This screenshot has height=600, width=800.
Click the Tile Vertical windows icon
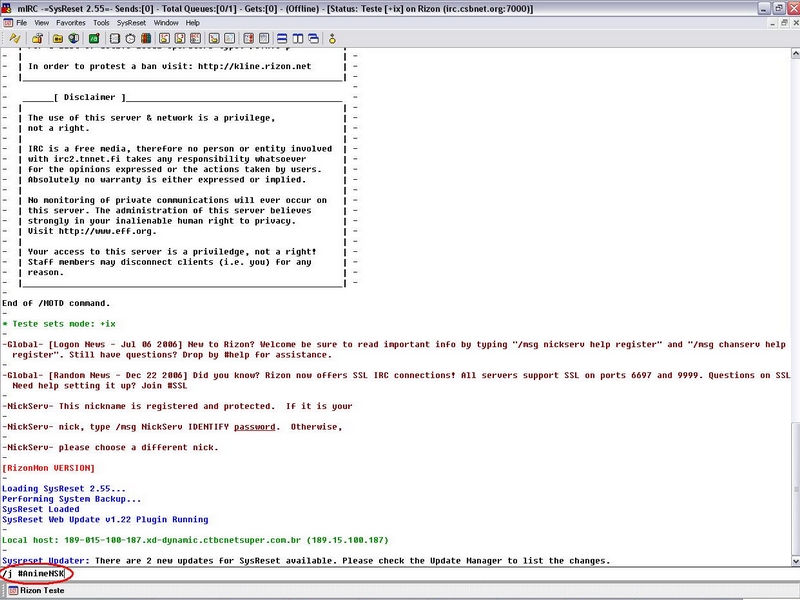point(299,38)
